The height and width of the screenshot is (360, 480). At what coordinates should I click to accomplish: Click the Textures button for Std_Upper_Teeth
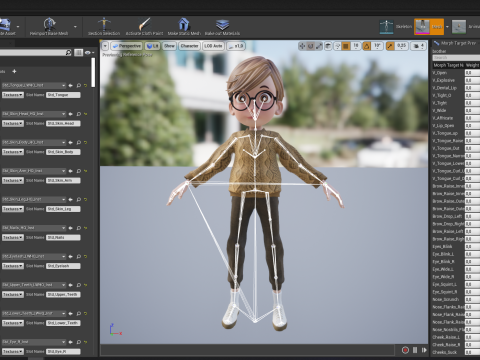tap(13, 294)
